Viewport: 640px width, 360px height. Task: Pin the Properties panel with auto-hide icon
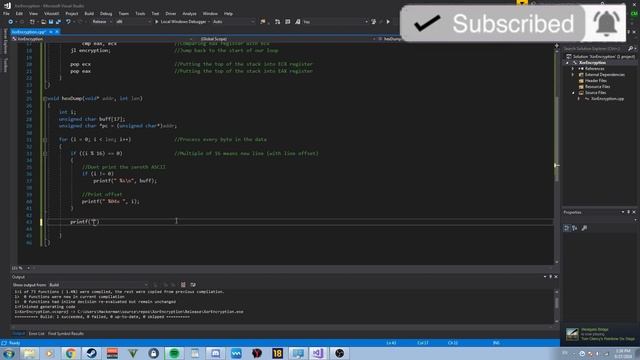[x=629, y=212]
